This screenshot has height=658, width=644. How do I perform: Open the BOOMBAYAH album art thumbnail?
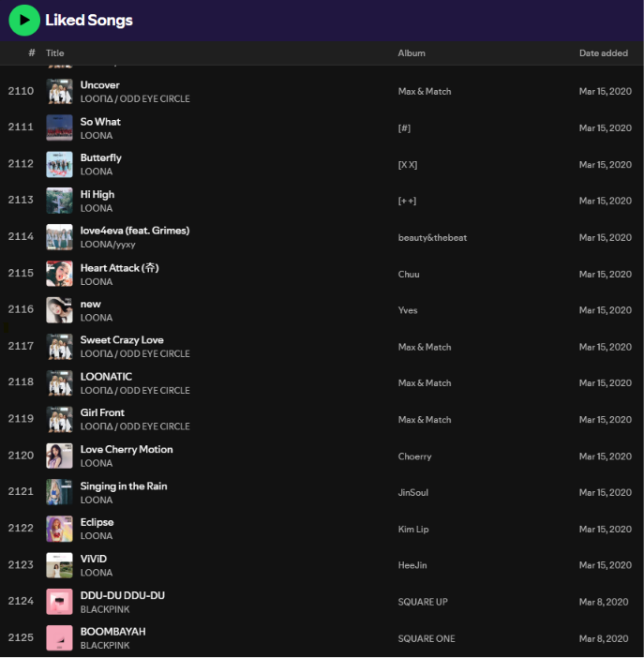tap(59, 638)
